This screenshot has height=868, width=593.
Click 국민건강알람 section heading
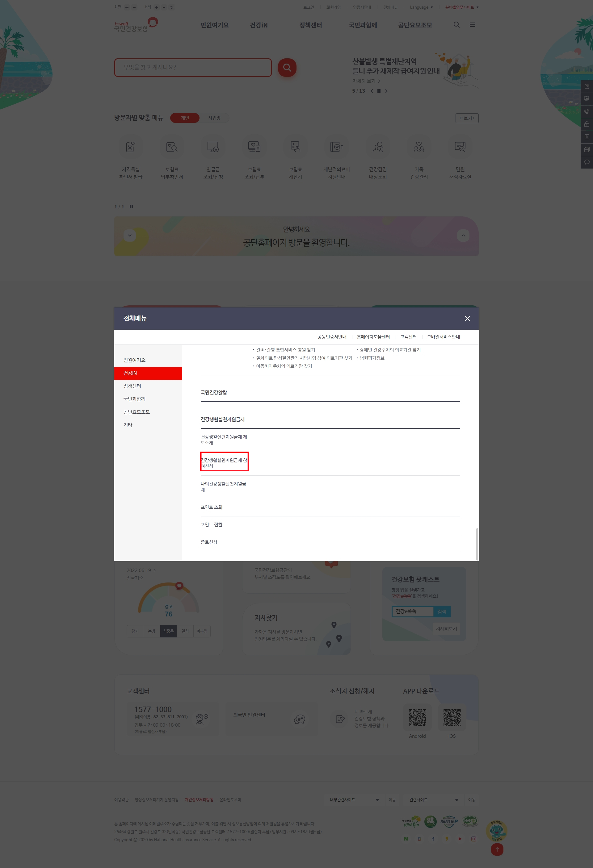pyautogui.click(x=214, y=392)
